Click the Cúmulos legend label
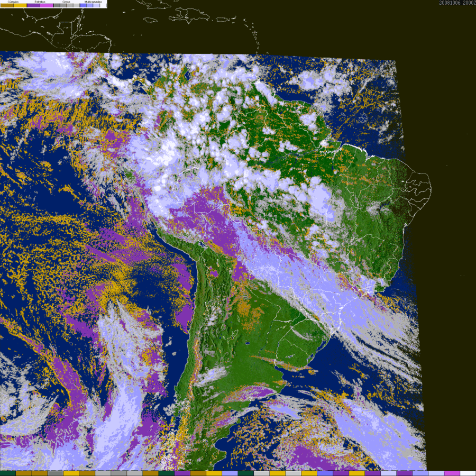 (x=13, y=2)
